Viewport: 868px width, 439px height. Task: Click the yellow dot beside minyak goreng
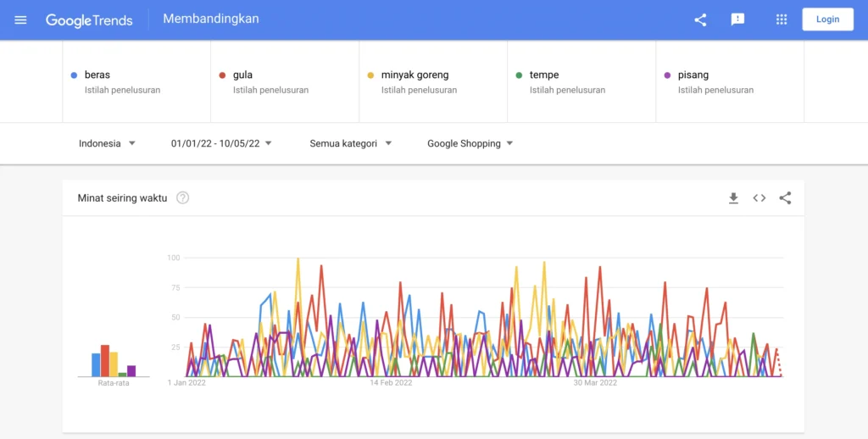(x=371, y=75)
